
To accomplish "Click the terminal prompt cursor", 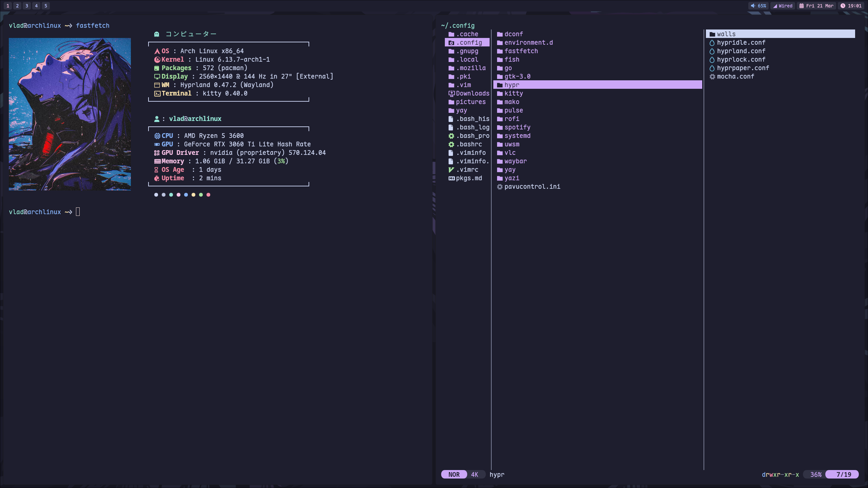I will point(78,212).
